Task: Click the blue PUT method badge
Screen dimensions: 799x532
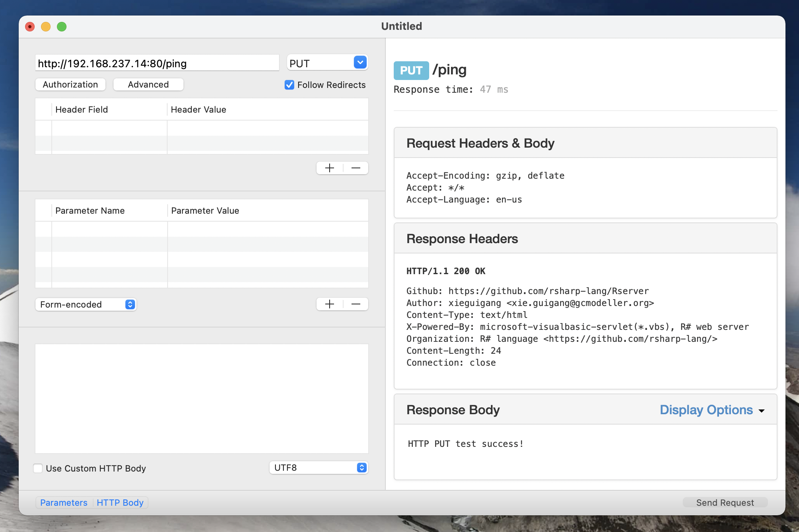Action: click(411, 70)
